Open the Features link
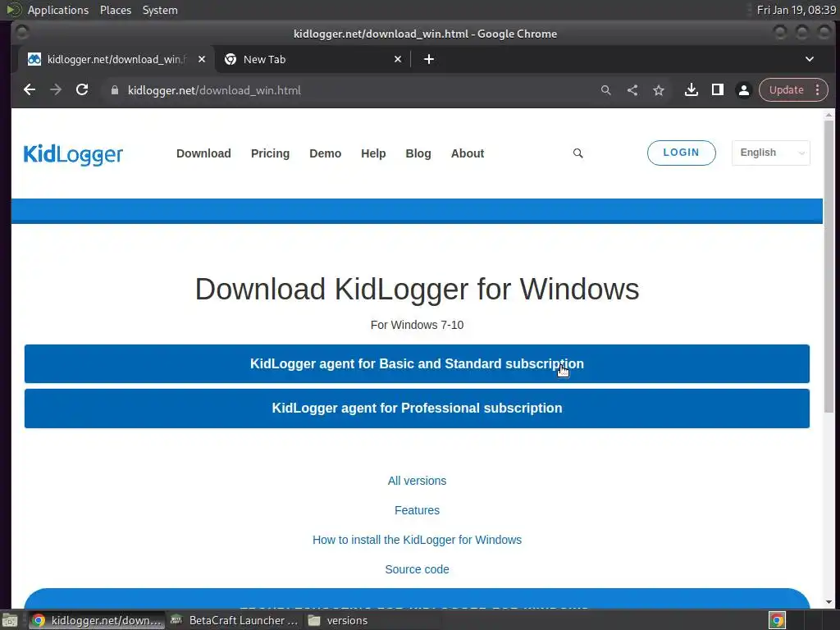840x630 pixels. tap(417, 510)
